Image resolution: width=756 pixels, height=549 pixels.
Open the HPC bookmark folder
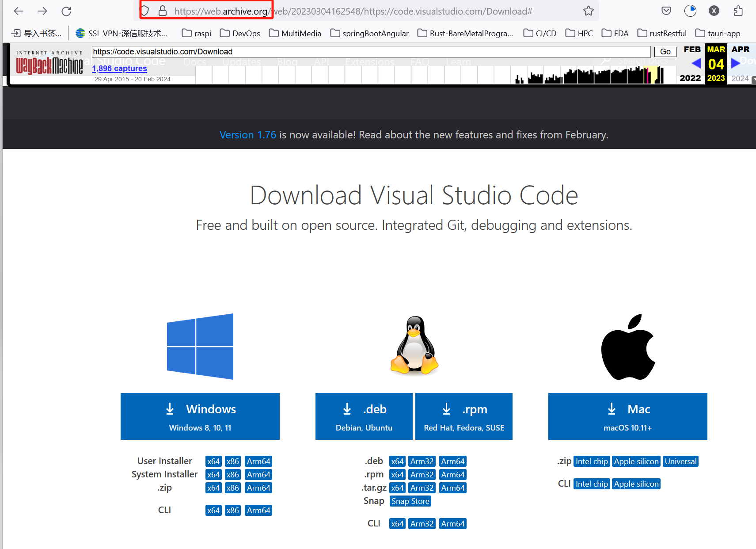579,33
